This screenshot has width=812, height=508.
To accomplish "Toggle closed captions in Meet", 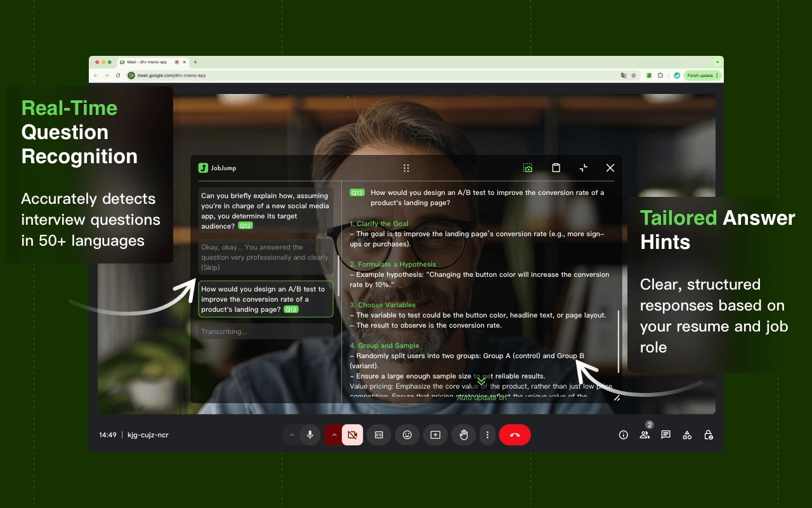I will [x=379, y=435].
